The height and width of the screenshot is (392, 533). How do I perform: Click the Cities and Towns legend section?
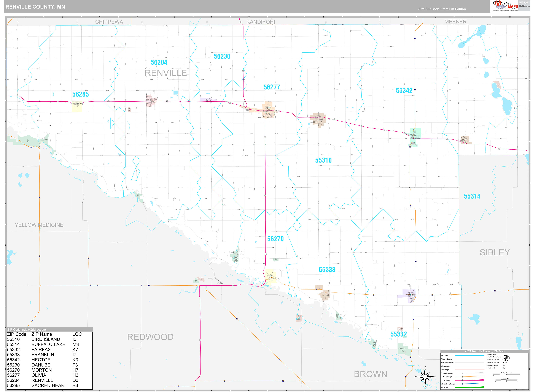491,354
